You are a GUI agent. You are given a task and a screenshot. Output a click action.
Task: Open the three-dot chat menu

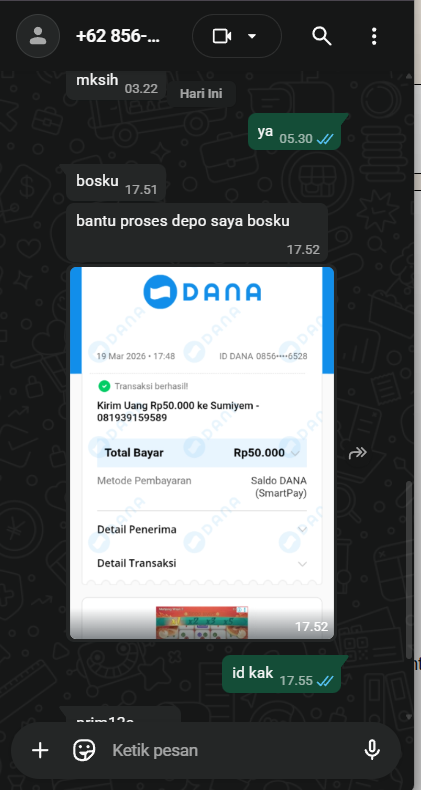pyautogui.click(x=374, y=36)
